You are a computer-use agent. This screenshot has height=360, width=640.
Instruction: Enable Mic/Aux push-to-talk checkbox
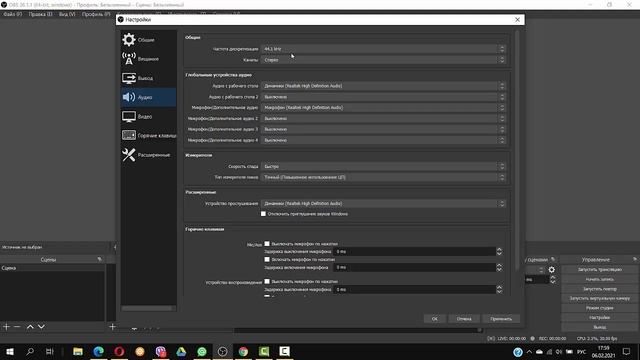[x=267, y=259]
